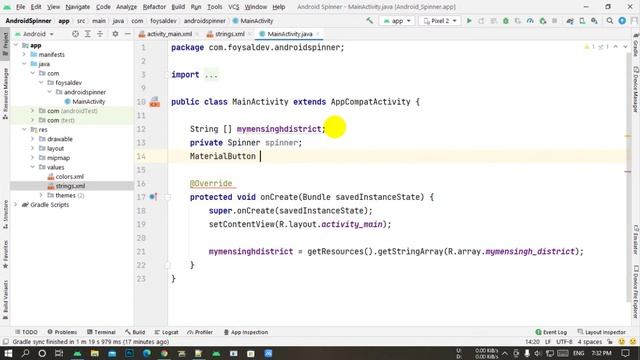
Task: Open the Refactor menu
Action: tap(154, 7)
